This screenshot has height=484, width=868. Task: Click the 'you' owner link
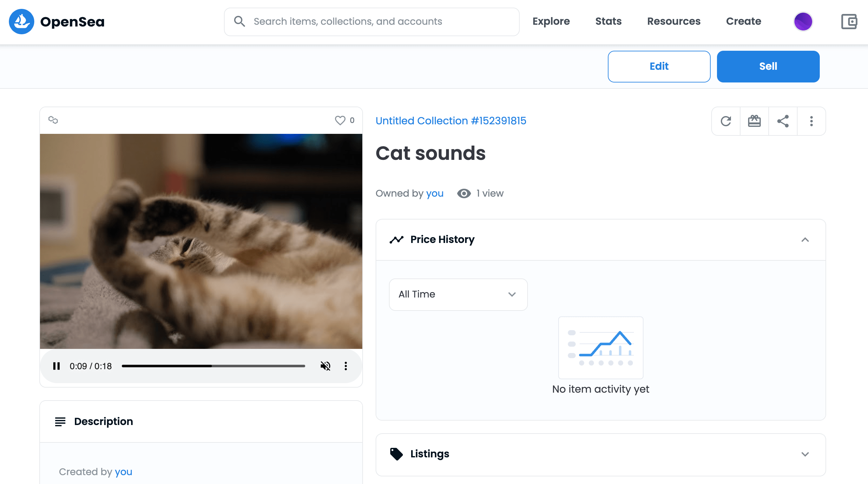435,193
